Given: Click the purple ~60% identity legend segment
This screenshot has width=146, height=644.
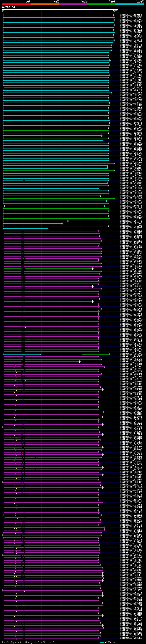Looking at the screenshot, I should (x=73, y=4).
